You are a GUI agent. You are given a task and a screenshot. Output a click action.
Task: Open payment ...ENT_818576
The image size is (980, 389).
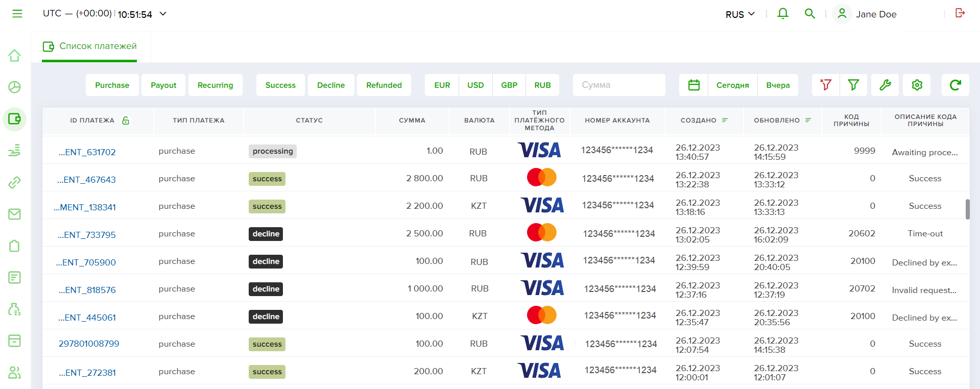click(87, 290)
